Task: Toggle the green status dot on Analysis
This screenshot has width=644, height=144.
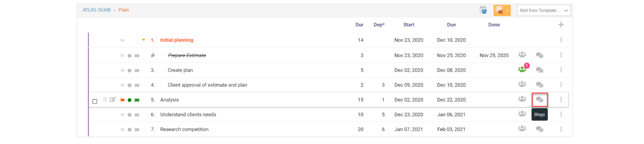Action: 129,100
